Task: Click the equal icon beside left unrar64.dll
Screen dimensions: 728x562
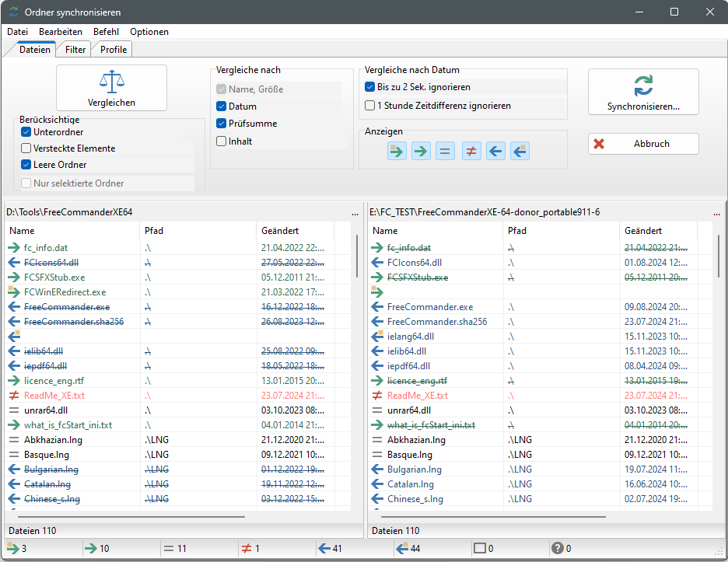Action: coord(14,410)
